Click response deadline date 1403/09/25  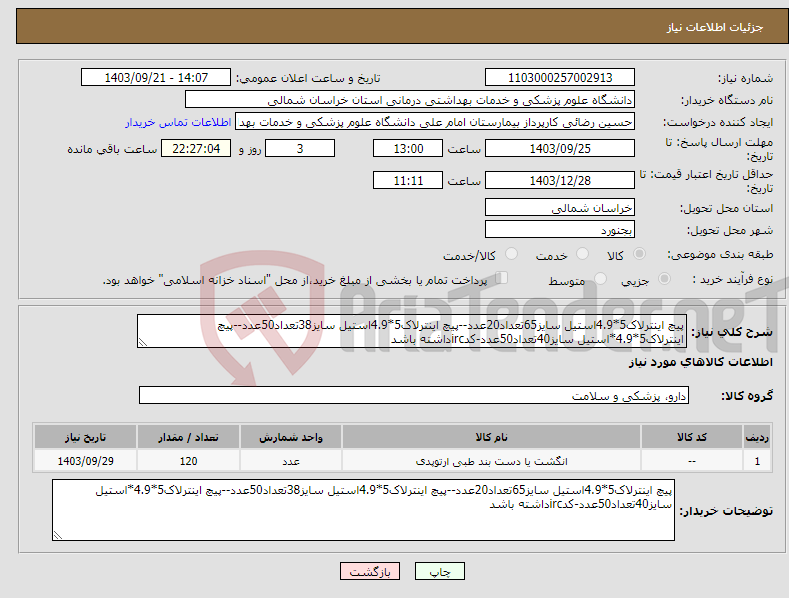click(560, 148)
